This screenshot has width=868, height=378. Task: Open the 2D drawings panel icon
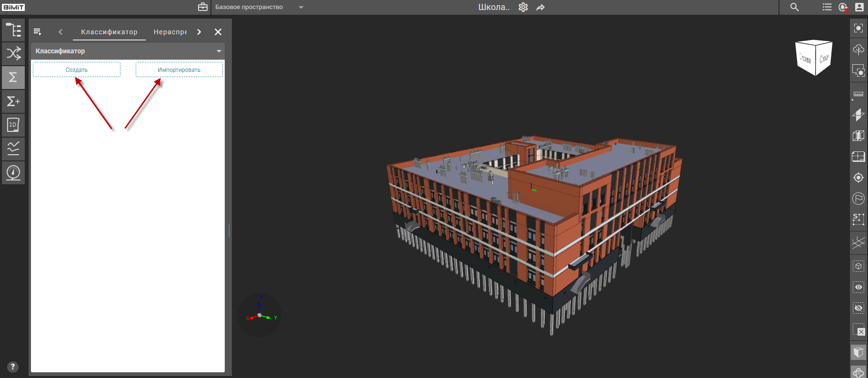(x=13, y=125)
